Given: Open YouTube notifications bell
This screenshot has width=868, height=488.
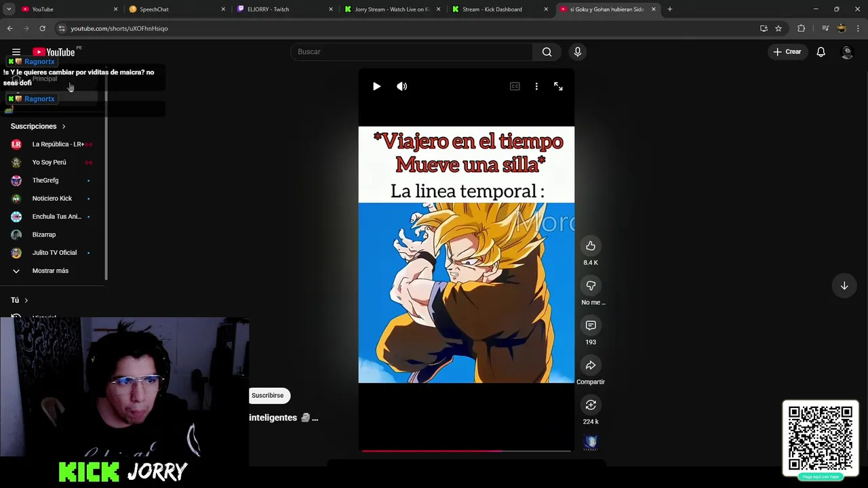Looking at the screenshot, I should (821, 52).
